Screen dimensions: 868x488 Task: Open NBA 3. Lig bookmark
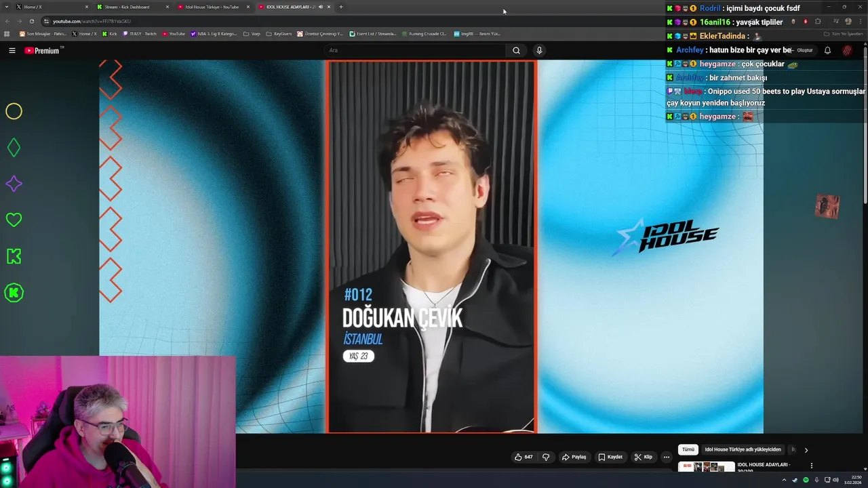[214, 33]
